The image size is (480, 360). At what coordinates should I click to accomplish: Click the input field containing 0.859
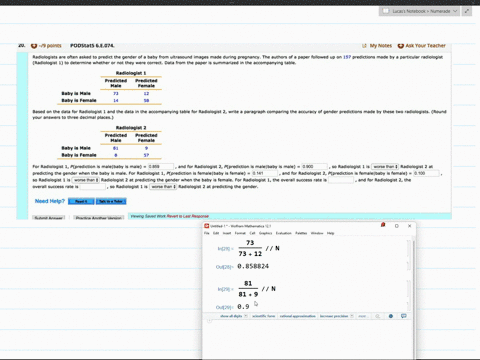161,166
